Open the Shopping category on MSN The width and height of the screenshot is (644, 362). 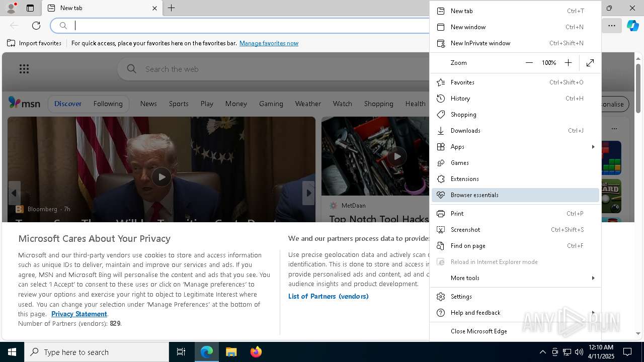click(378, 104)
